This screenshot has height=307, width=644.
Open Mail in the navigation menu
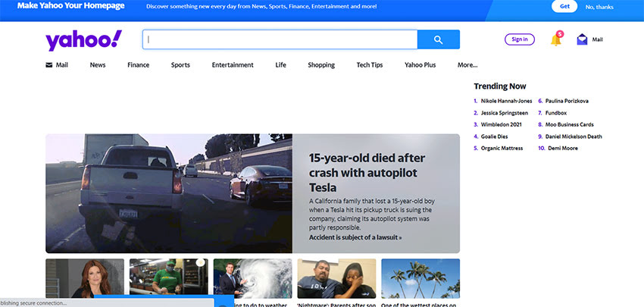pyautogui.click(x=62, y=65)
